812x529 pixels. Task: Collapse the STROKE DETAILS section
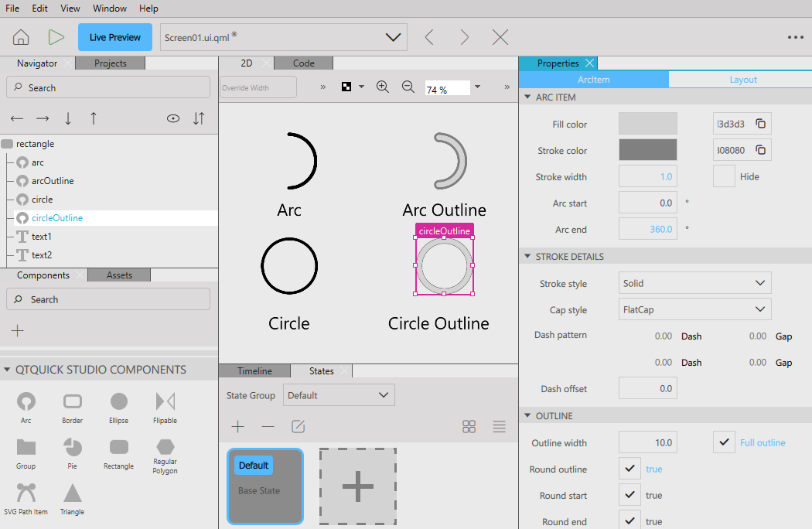[x=527, y=256]
